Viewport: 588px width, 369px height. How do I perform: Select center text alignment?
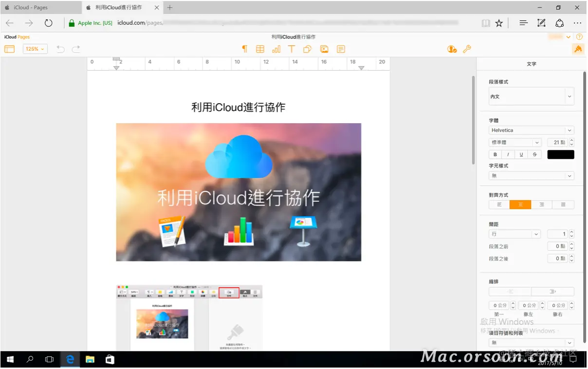coord(520,205)
